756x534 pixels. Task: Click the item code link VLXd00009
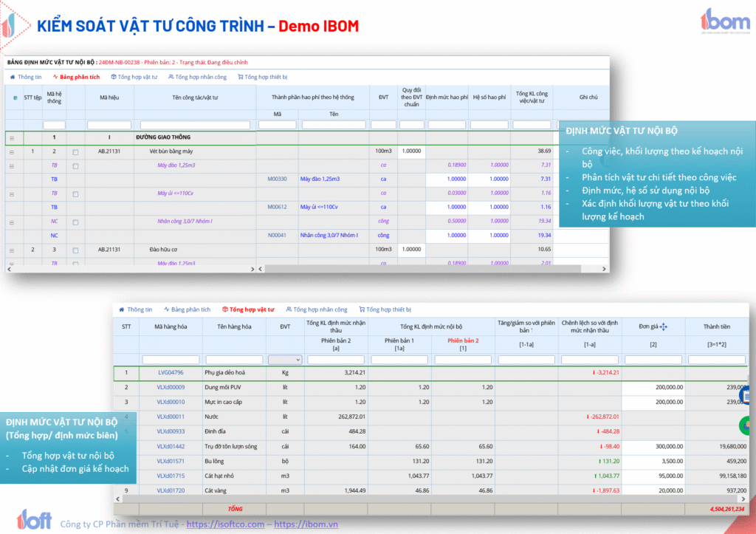click(171, 387)
